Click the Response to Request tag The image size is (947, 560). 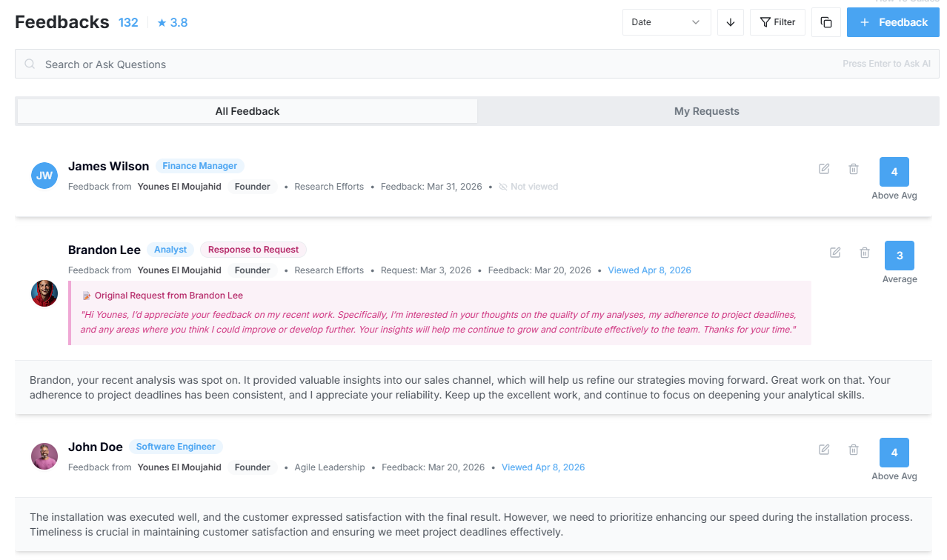pos(253,250)
